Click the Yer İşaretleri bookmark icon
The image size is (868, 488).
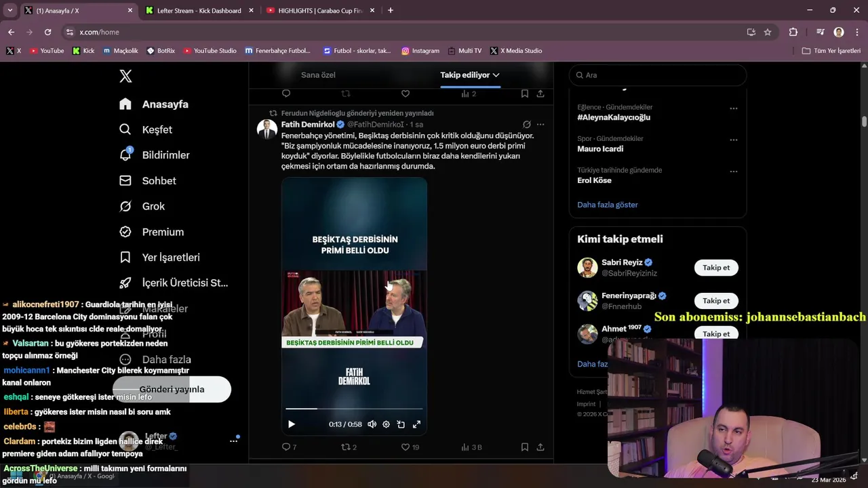[x=125, y=258]
